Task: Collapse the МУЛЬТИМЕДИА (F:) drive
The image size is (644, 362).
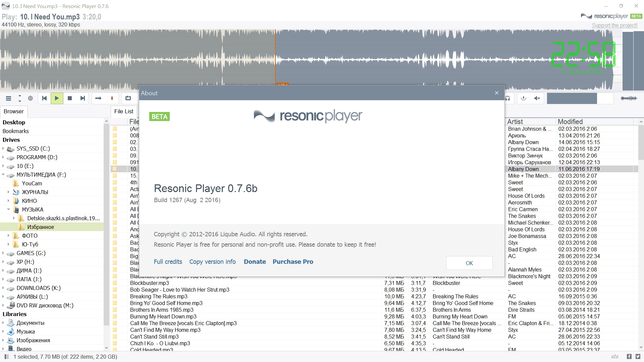Action: [3, 175]
